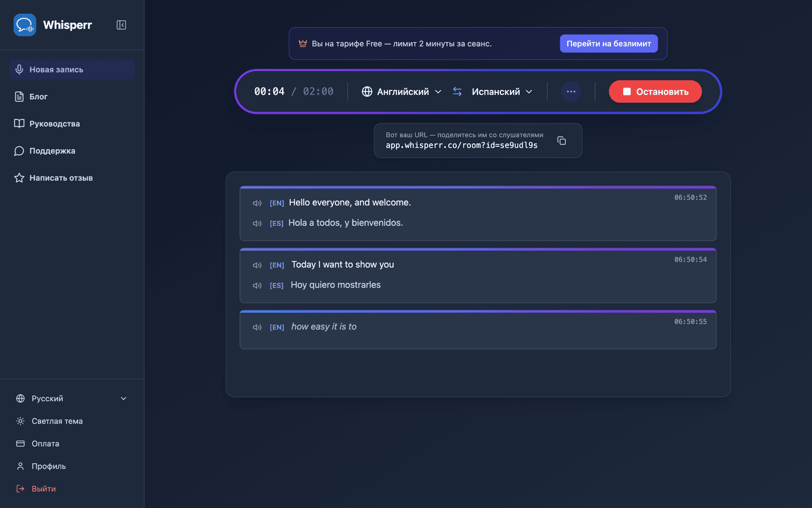Screen dimensions: 812x508
Task: Click the sun icon beside Светлая тема
Action: click(x=20, y=421)
